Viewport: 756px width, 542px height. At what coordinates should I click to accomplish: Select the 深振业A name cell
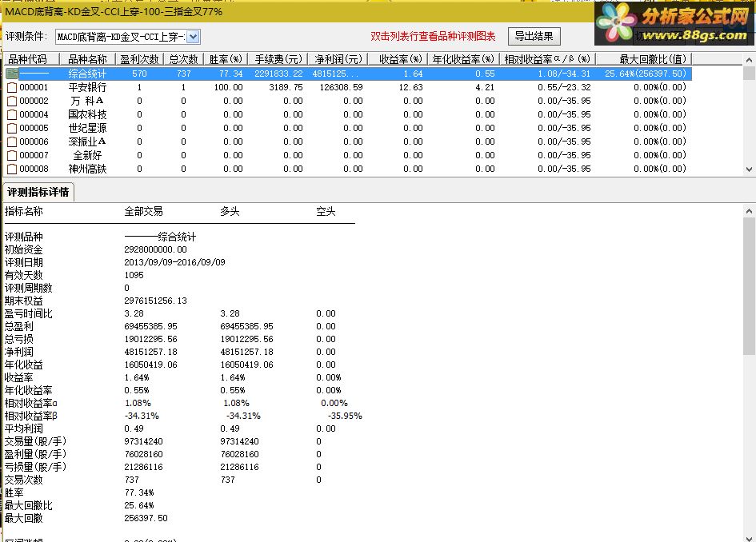tap(87, 141)
